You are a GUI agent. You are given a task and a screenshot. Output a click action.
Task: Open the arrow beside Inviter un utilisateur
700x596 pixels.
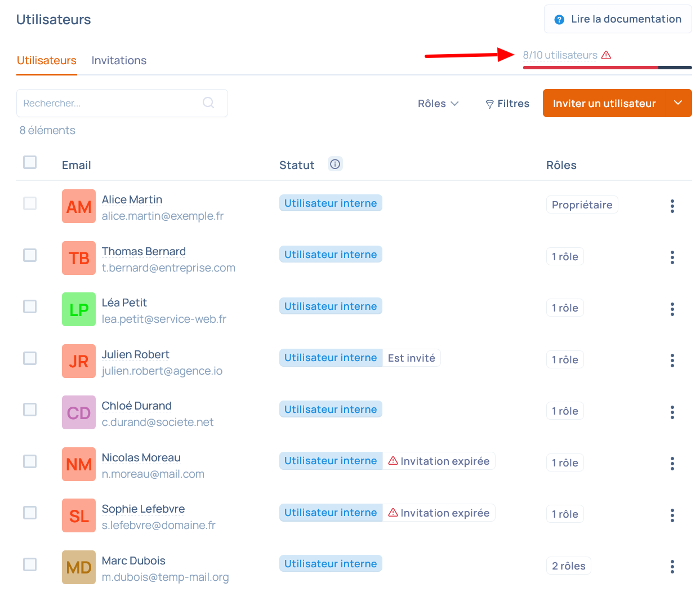pyautogui.click(x=679, y=103)
